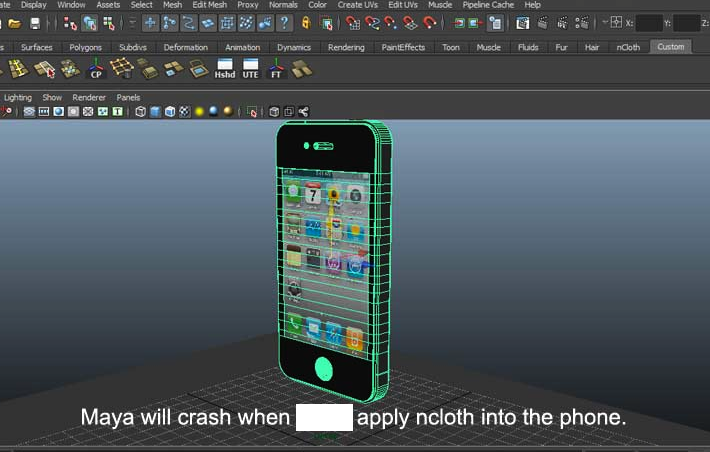This screenshot has width=710, height=452.
Task: Click inputs to selected object icon
Action: click(x=459, y=23)
